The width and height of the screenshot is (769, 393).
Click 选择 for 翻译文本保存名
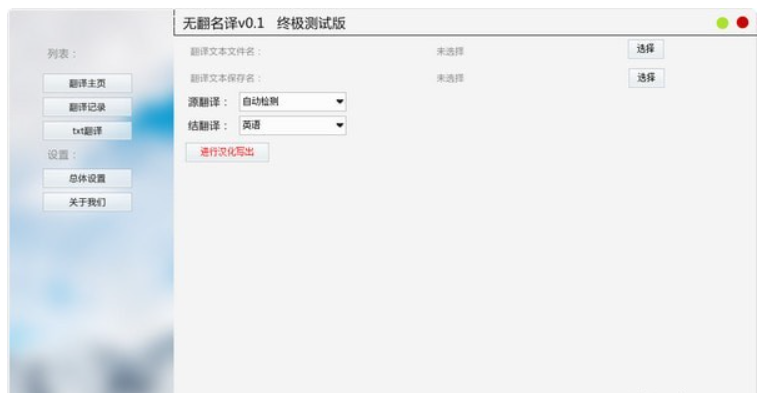click(646, 78)
